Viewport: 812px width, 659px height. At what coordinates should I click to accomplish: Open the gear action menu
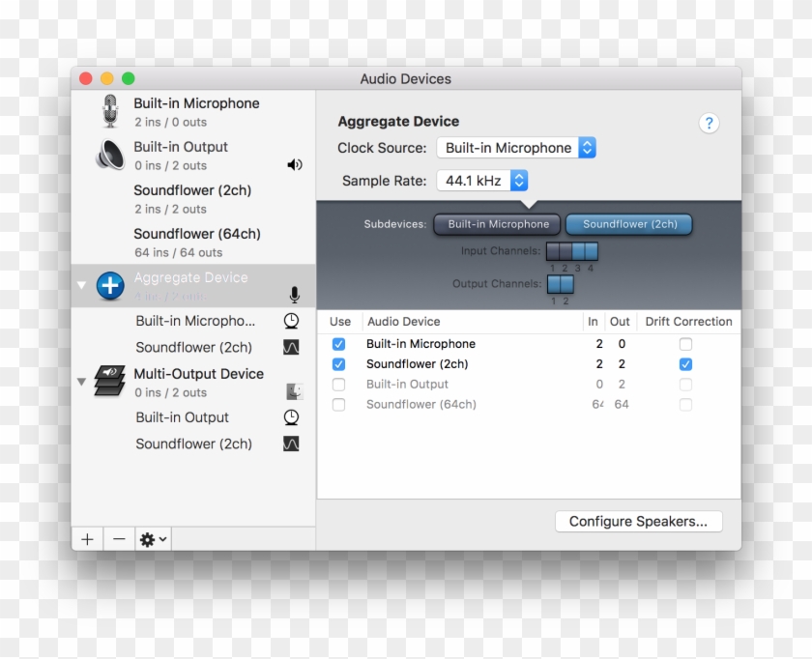[153, 539]
